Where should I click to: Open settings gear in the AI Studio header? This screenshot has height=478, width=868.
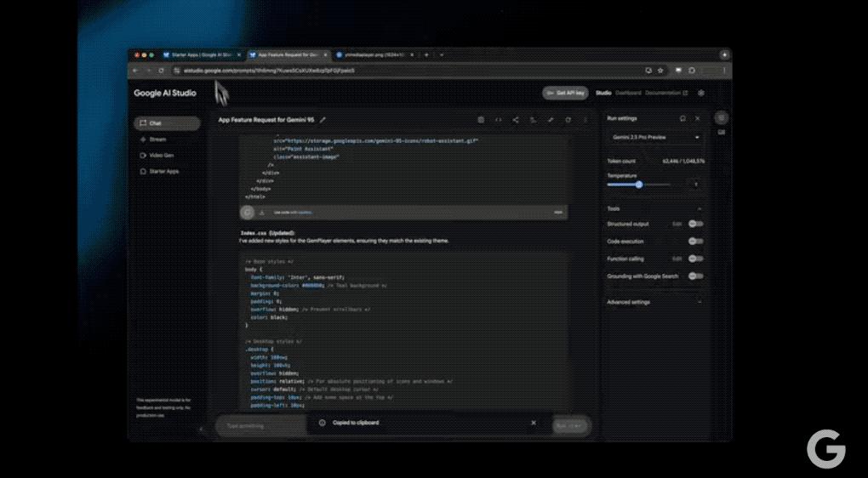pyautogui.click(x=701, y=93)
